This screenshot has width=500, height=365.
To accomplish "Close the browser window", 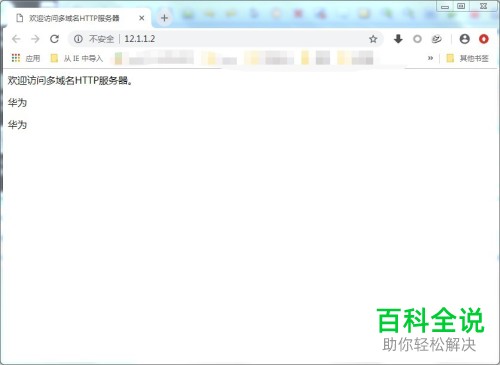I will click(484, 6).
